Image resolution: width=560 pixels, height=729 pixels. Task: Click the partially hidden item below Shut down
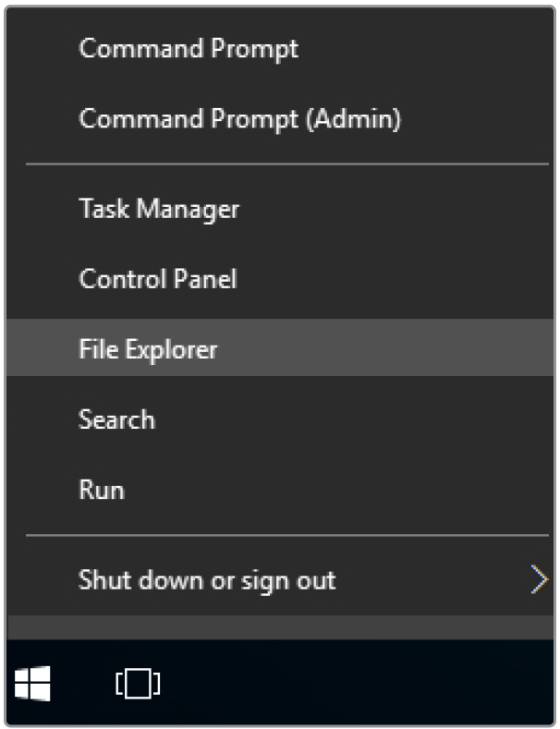277,628
